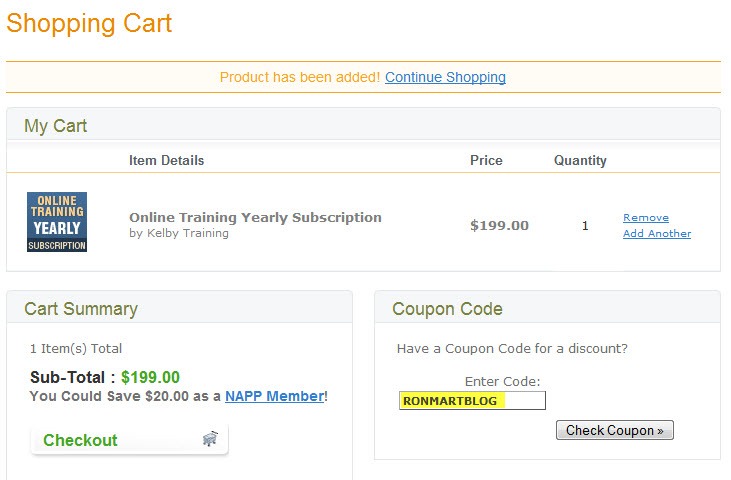
Task: Click the by Kelby Training text
Action: pyautogui.click(x=179, y=233)
